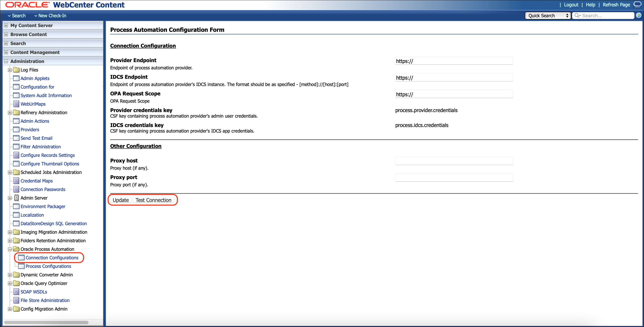Open the Search menu in the top bar

pos(16,16)
